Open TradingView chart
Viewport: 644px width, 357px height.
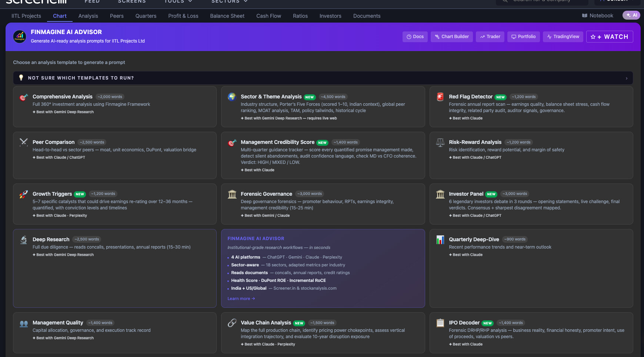[x=563, y=37]
